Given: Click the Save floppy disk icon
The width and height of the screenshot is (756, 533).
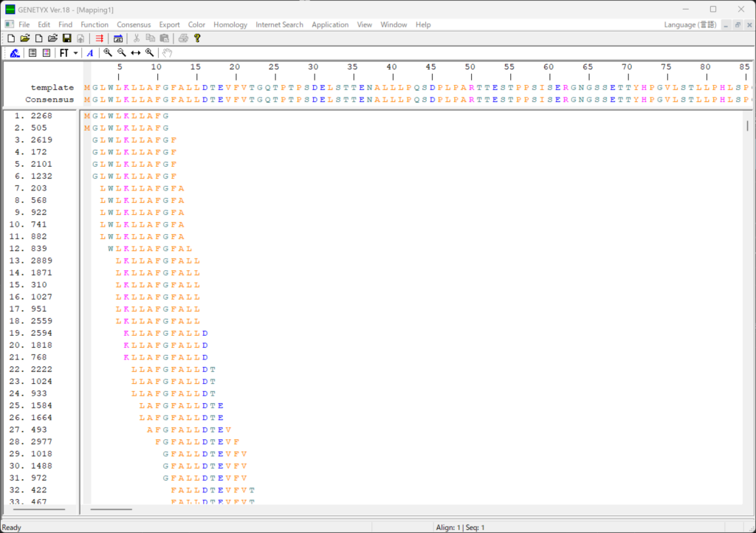Looking at the screenshot, I should pyautogui.click(x=66, y=38).
